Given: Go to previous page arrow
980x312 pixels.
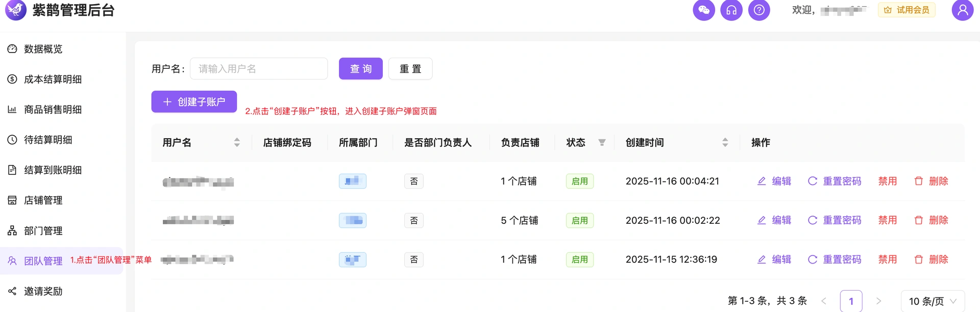Looking at the screenshot, I should click(x=824, y=301).
